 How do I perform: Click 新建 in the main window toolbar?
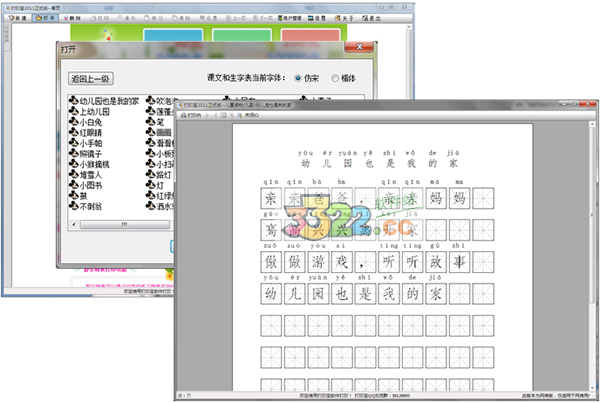(x=18, y=18)
